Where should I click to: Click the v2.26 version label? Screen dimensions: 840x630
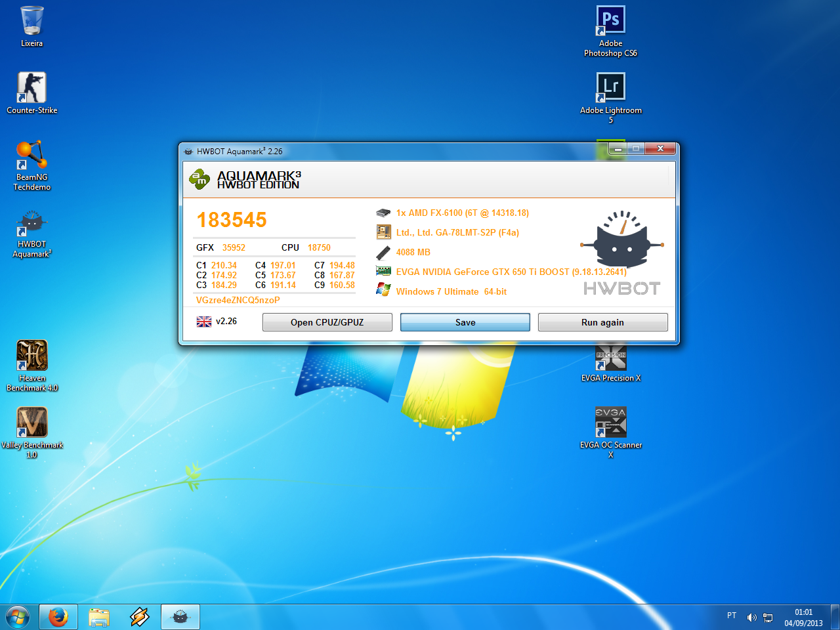tap(226, 321)
